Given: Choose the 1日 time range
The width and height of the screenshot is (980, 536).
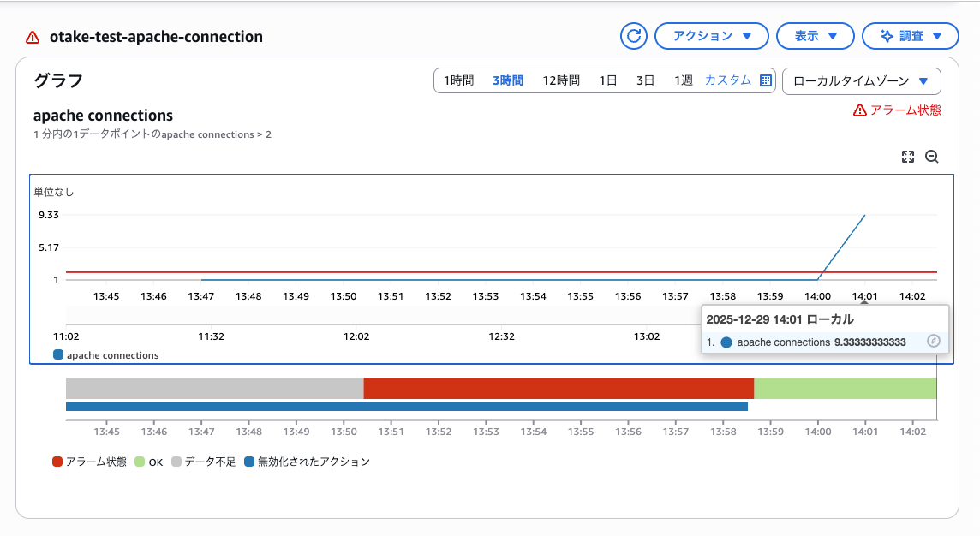Looking at the screenshot, I should click(x=607, y=80).
